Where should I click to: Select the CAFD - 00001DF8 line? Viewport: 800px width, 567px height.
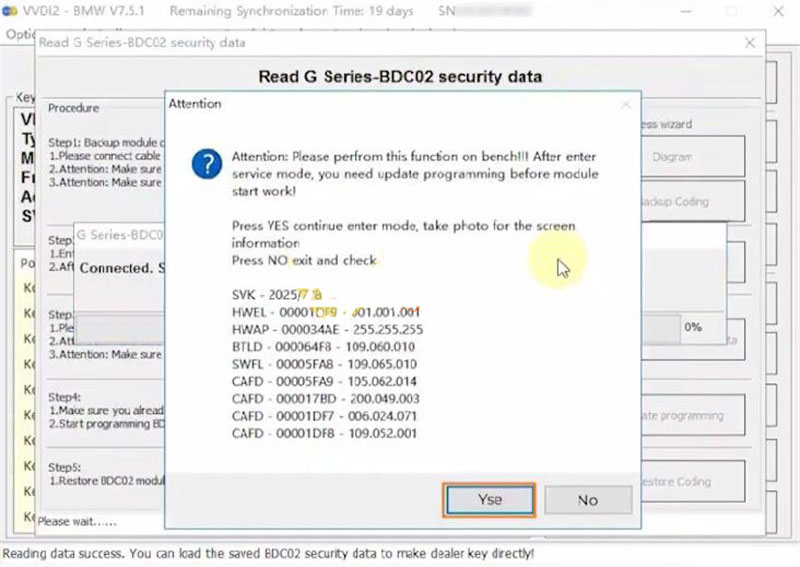click(x=324, y=434)
